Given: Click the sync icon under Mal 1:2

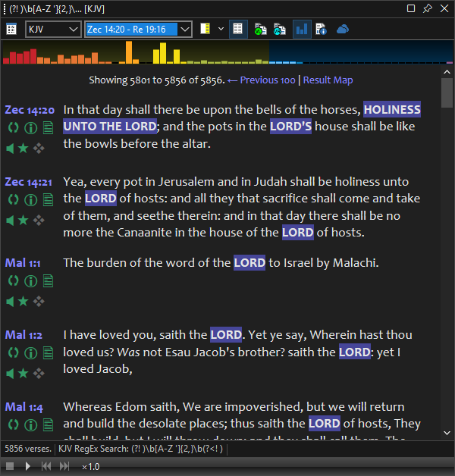Looking at the screenshot, I should click(13, 352).
